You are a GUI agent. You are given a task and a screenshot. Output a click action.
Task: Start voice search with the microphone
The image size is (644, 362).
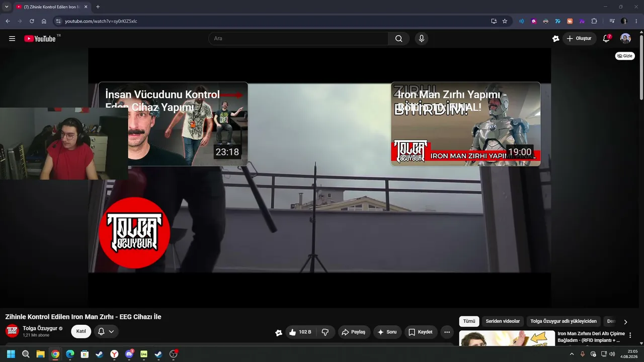point(422,39)
